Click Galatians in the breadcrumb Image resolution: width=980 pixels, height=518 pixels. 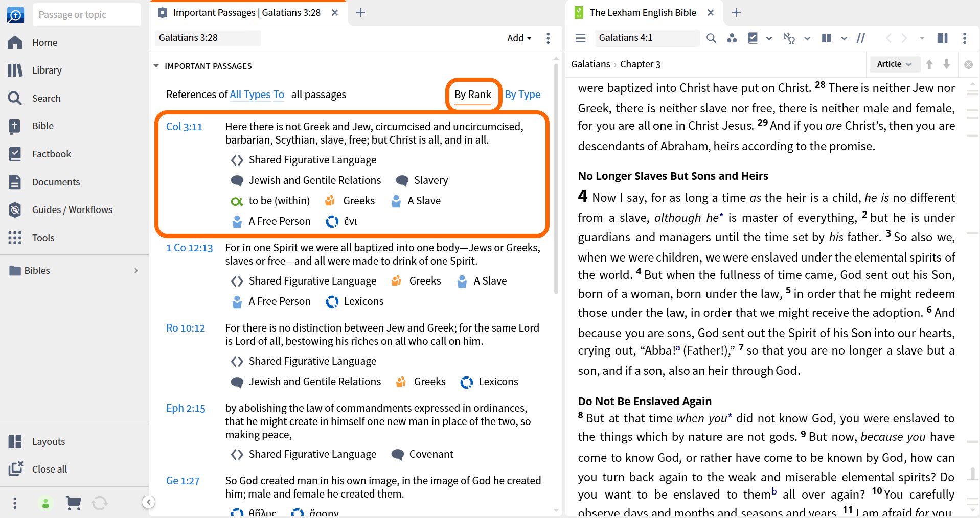pyautogui.click(x=590, y=64)
